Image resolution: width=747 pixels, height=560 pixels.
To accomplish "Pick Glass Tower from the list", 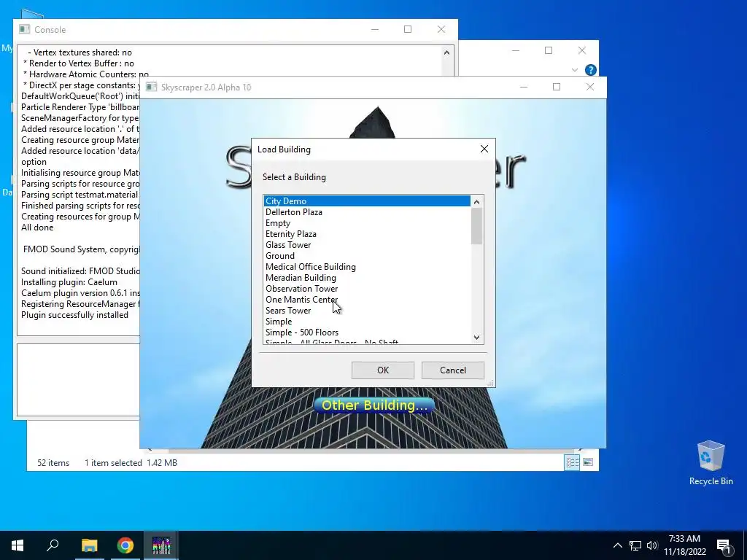I will [x=367, y=245].
